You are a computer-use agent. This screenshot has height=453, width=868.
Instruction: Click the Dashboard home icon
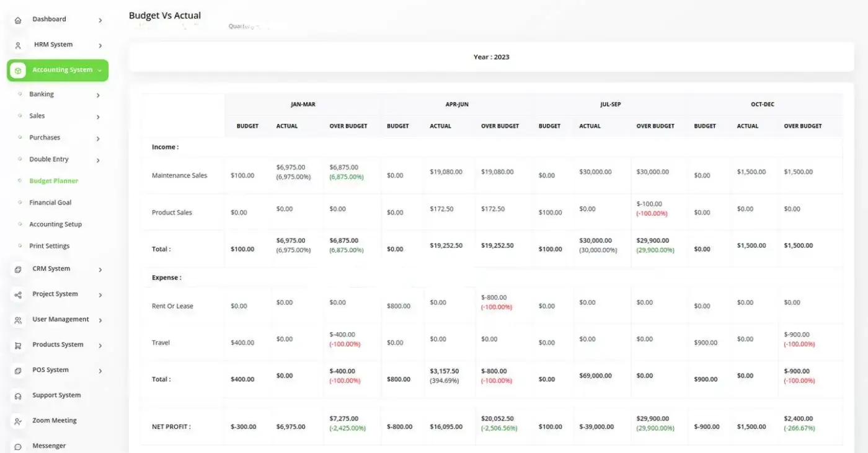pyautogui.click(x=18, y=20)
